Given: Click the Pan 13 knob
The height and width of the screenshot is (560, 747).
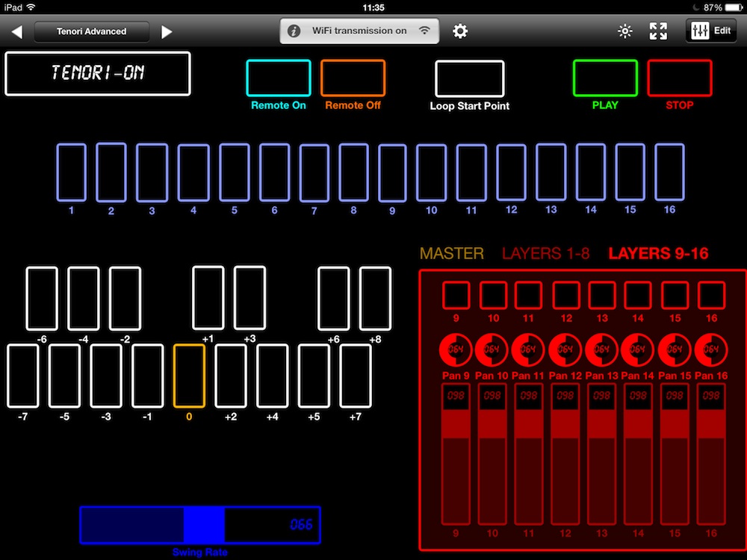Looking at the screenshot, I should [601, 349].
